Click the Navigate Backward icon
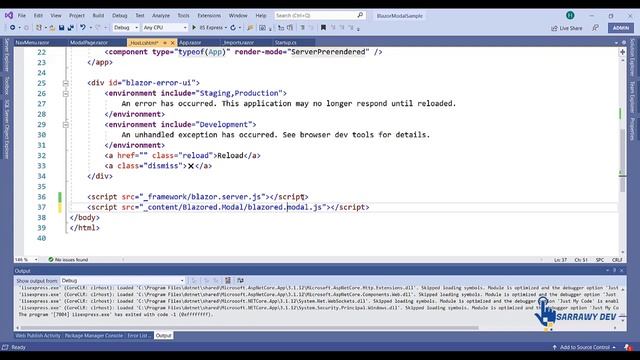Image resolution: width=640 pixels, height=360 pixels. click(13, 28)
